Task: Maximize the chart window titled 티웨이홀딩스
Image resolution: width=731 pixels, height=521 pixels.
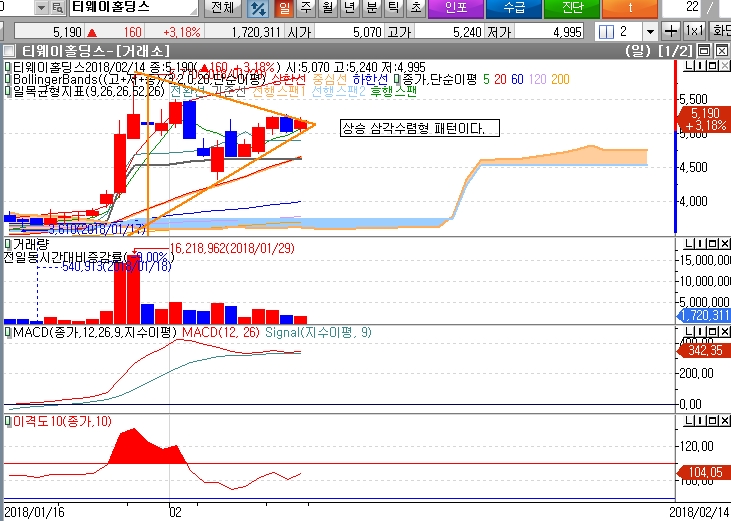Action: 704,50
